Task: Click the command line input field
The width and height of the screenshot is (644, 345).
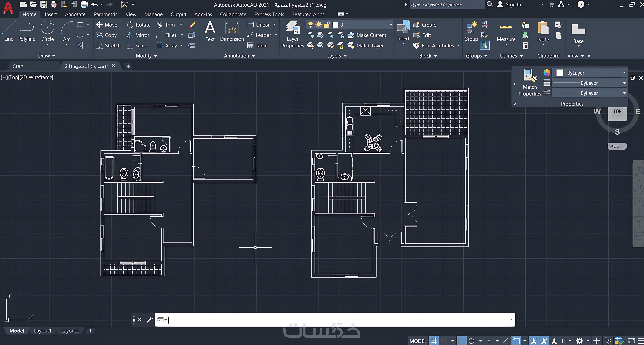Action: (335, 320)
